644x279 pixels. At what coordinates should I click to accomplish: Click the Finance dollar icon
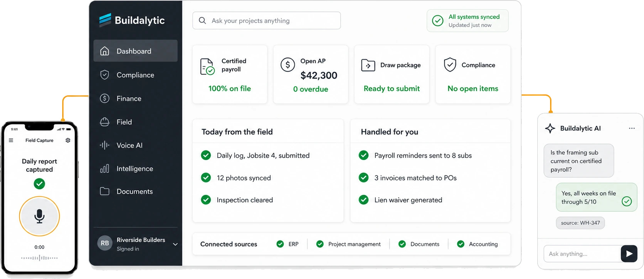104,99
